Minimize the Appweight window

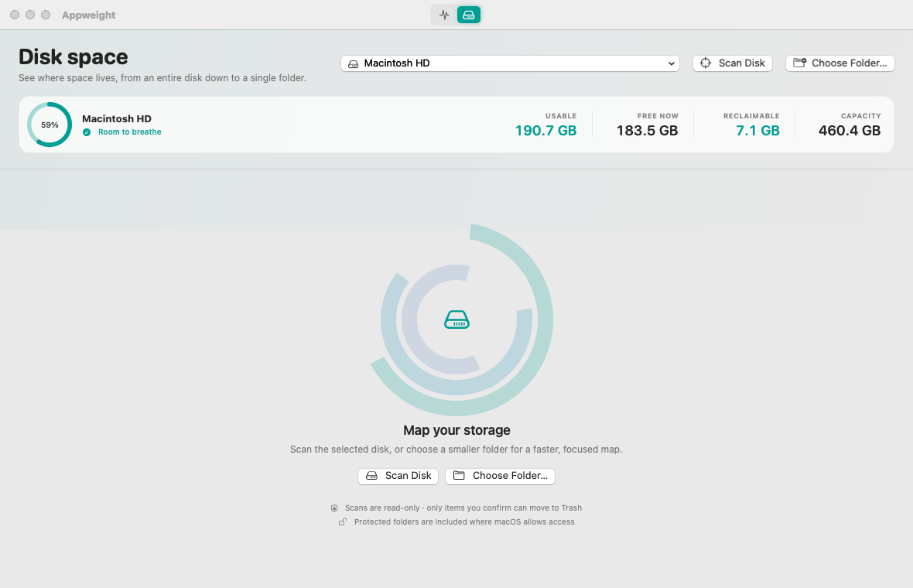(29, 15)
